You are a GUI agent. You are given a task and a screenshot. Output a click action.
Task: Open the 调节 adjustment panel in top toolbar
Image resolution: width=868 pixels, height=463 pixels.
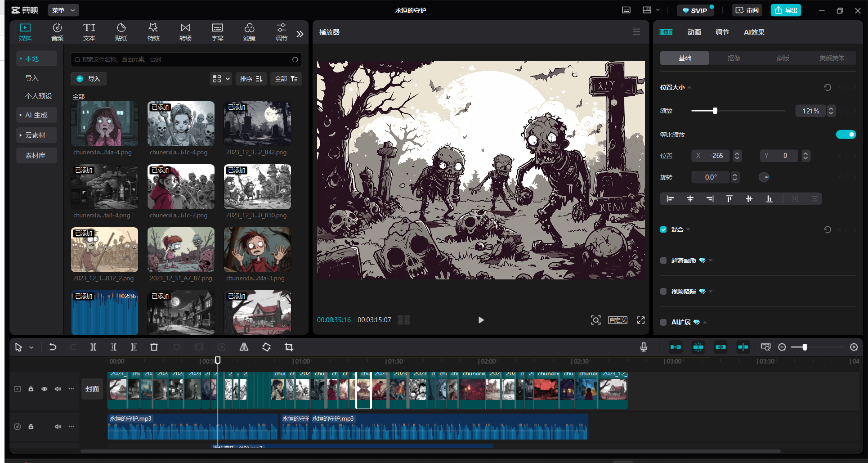tap(281, 32)
